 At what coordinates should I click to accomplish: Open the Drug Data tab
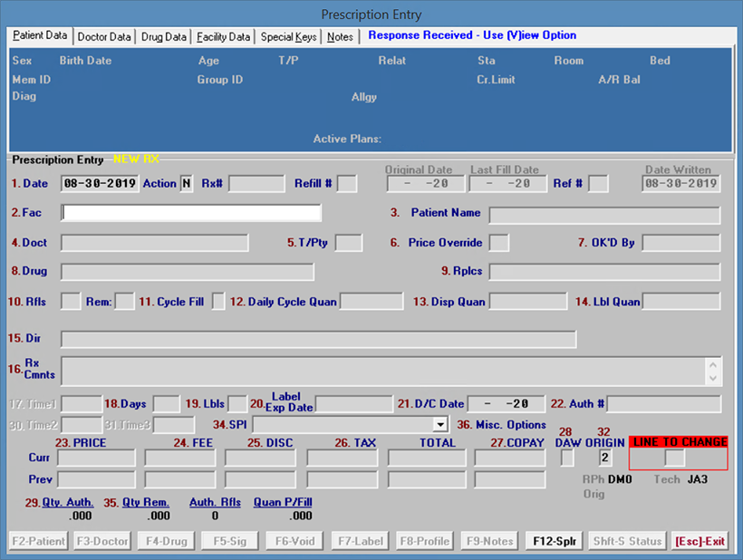[164, 37]
